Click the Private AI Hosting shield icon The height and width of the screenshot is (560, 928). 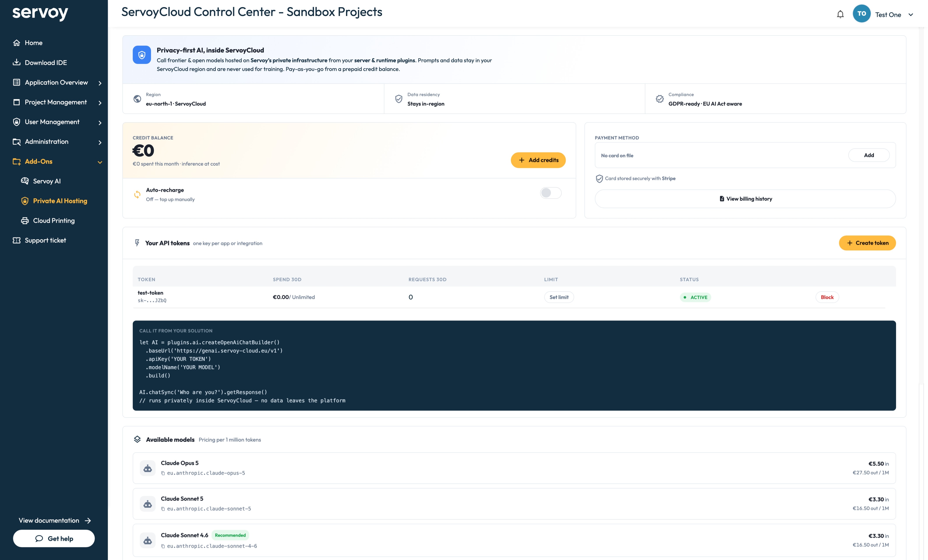25,201
